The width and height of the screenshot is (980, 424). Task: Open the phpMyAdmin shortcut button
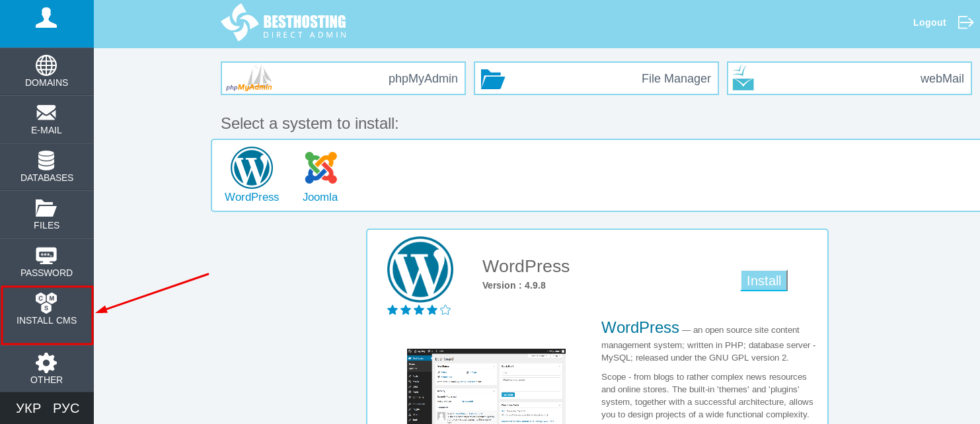click(x=344, y=79)
